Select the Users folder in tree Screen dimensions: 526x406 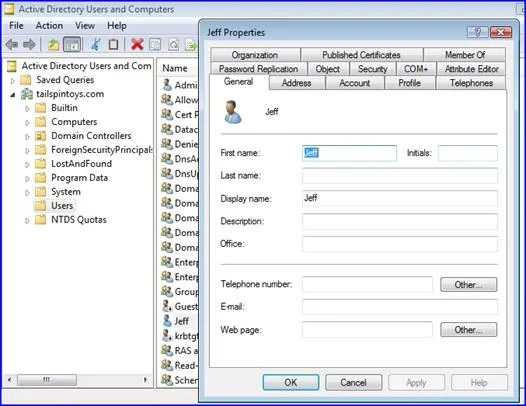click(62, 205)
